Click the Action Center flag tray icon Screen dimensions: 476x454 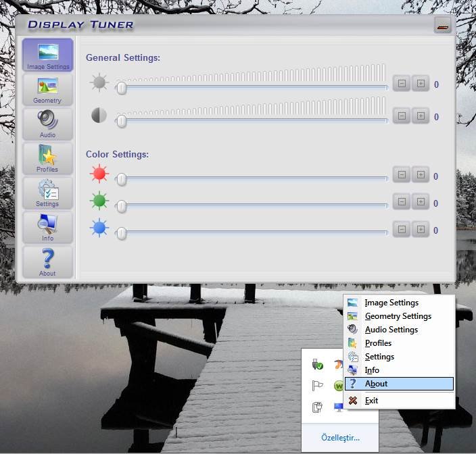pos(317,386)
